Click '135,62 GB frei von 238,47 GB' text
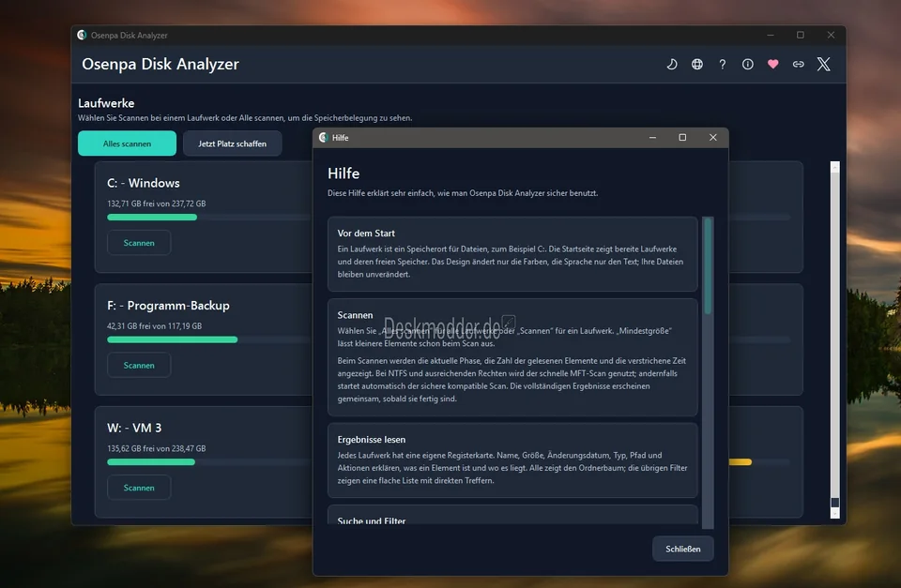Viewport: 901px width, 588px height. [157, 448]
